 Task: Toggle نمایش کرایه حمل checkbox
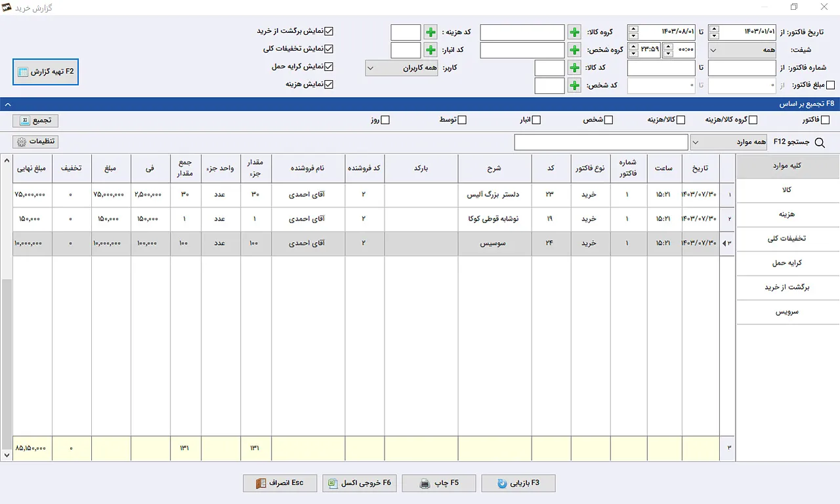click(329, 66)
